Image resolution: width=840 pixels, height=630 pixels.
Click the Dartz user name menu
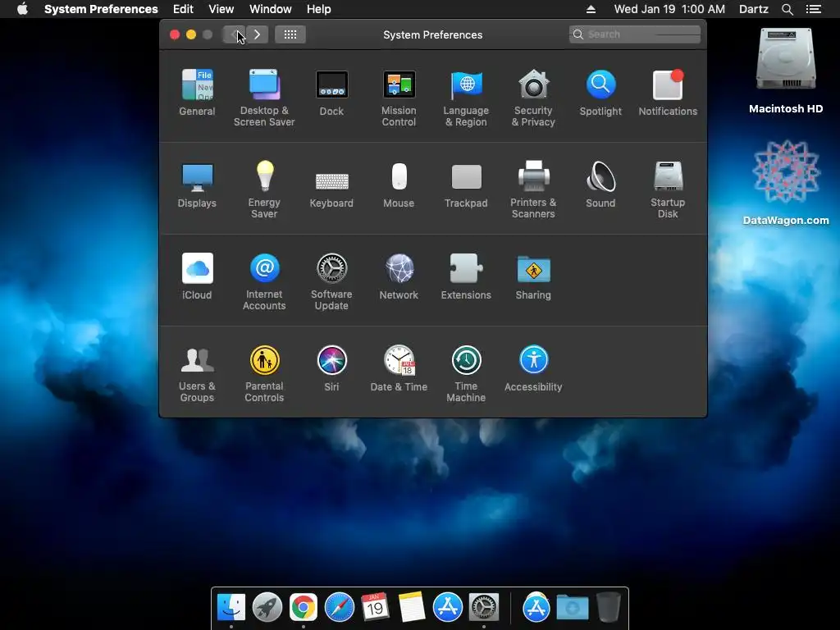[x=754, y=9]
